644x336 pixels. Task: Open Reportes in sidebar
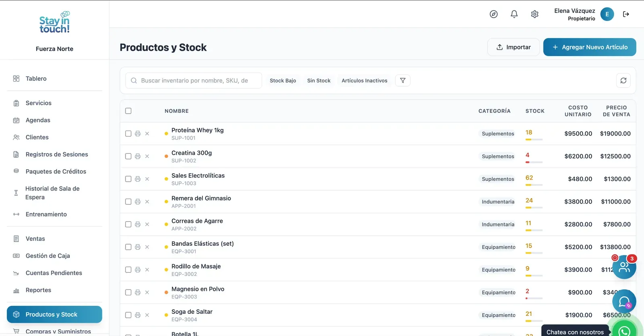click(x=54, y=290)
